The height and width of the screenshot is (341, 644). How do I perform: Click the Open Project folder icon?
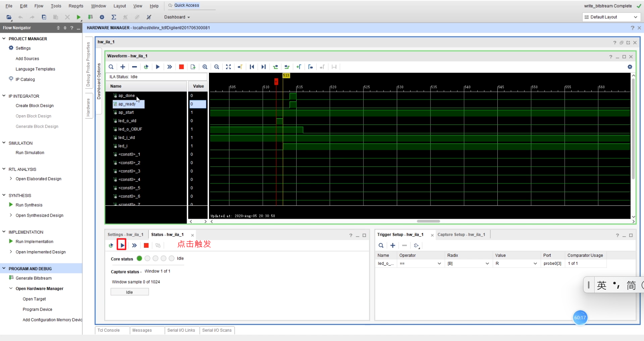[x=9, y=17]
